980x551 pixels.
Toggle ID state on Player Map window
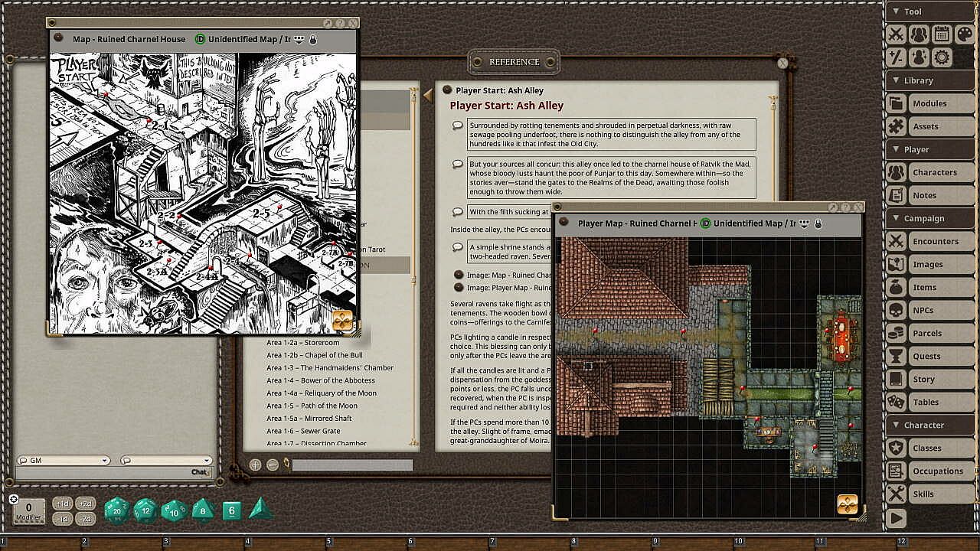click(706, 223)
